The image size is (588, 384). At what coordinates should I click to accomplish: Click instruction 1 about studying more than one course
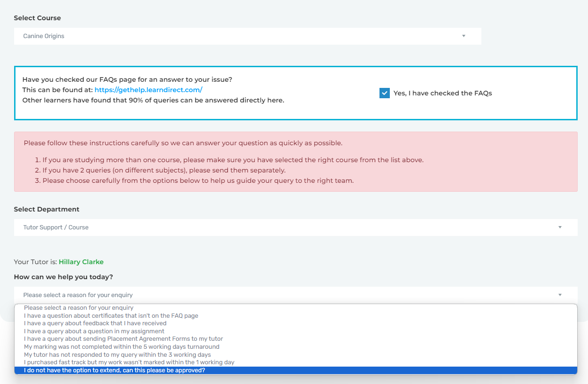click(x=233, y=160)
